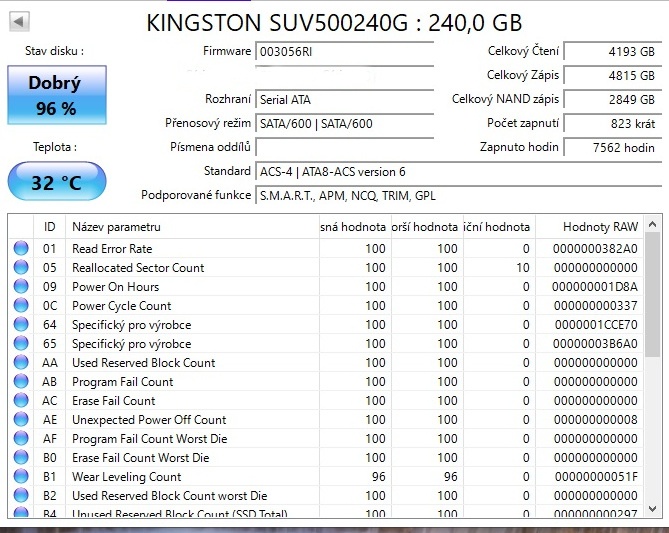
Task: Select status circle for Power On Hours
Action: pyautogui.click(x=21, y=286)
